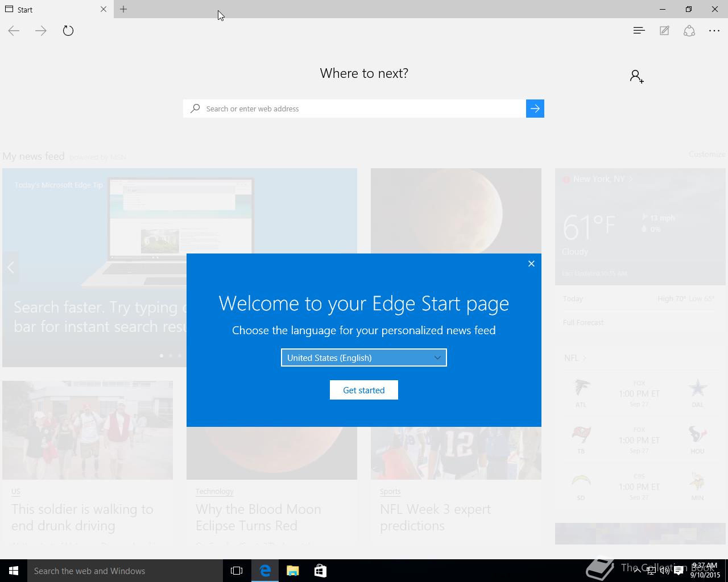Click the MIN Vikings team logo

(697, 481)
